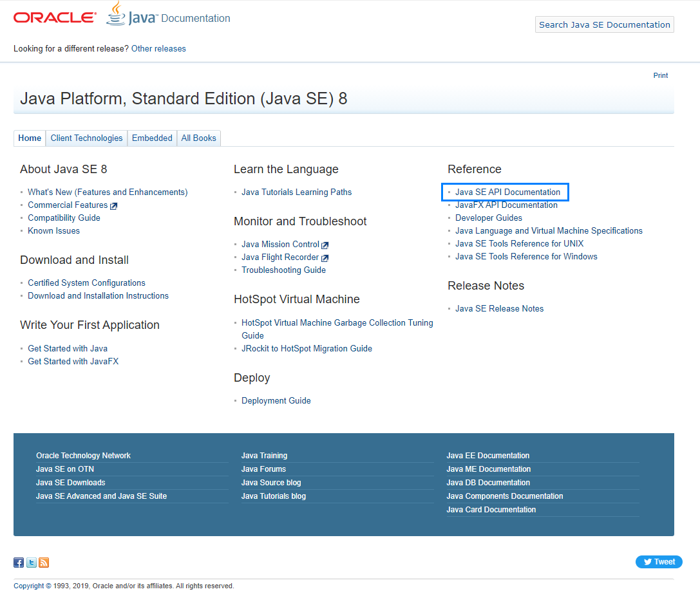Open the Java Flight Recorder link
This screenshot has height=596, width=700.
click(280, 257)
